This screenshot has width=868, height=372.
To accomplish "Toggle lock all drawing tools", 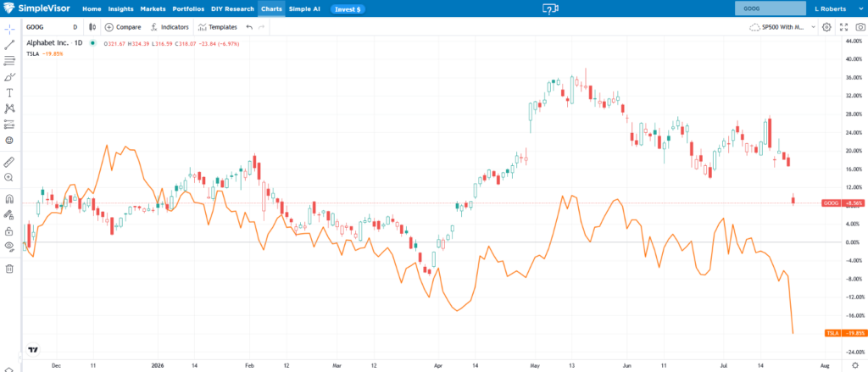I will point(9,230).
